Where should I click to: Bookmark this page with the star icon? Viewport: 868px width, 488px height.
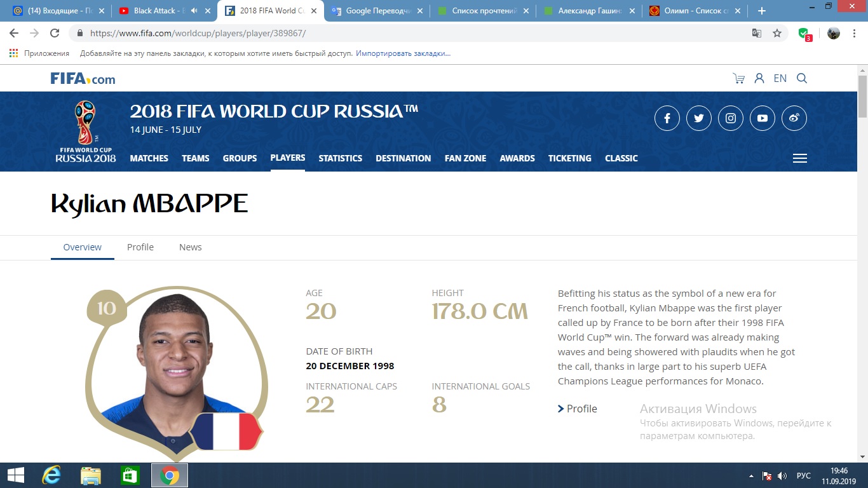point(777,33)
